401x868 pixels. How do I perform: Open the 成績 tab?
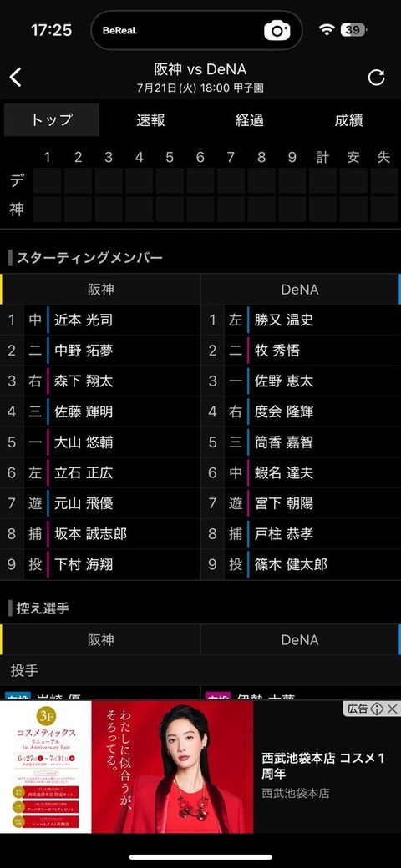tap(349, 120)
